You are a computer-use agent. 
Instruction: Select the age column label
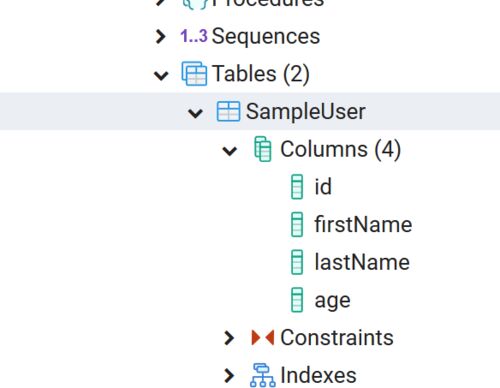pos(332,301)
